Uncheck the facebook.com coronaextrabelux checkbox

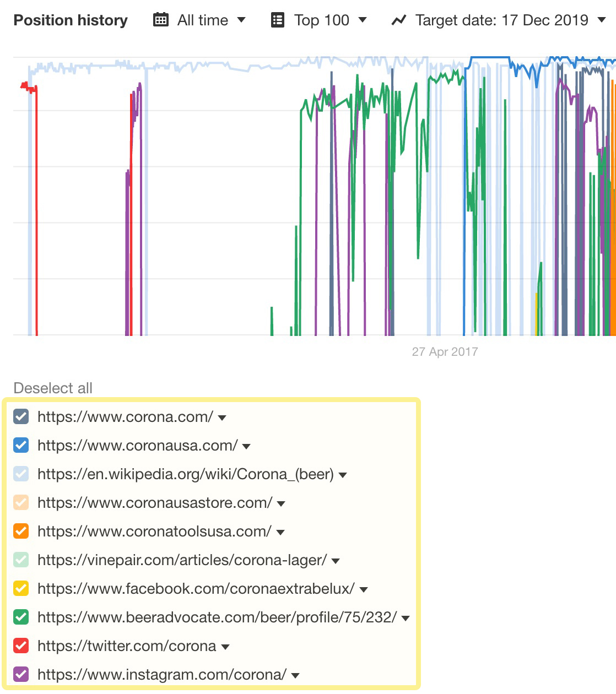pos(21,588)
